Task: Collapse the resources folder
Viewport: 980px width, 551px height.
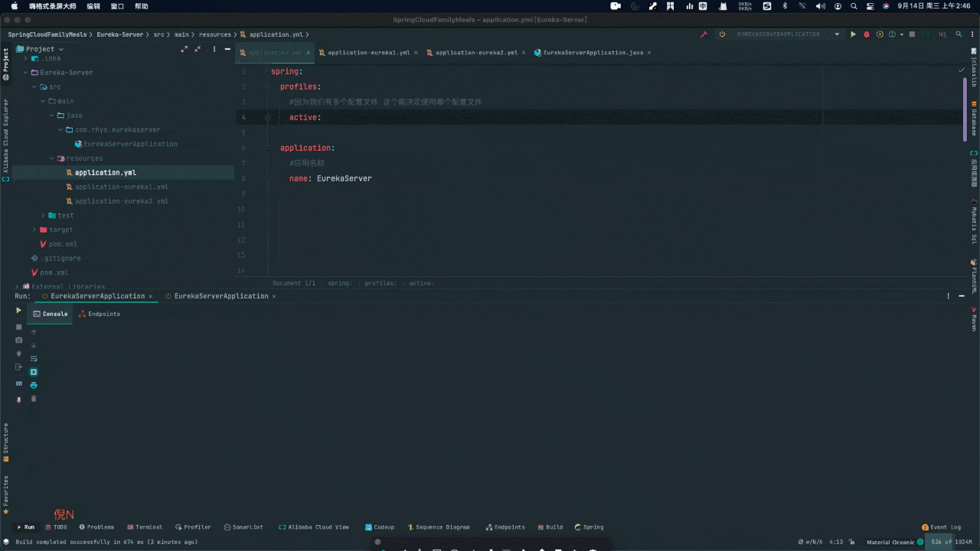Action: (x=51, y=158)
